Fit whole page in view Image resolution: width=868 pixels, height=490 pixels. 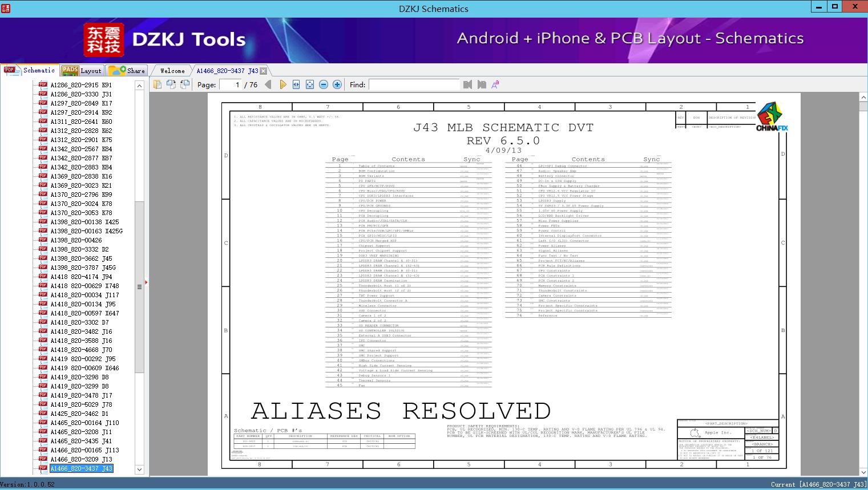pos(310,84)
